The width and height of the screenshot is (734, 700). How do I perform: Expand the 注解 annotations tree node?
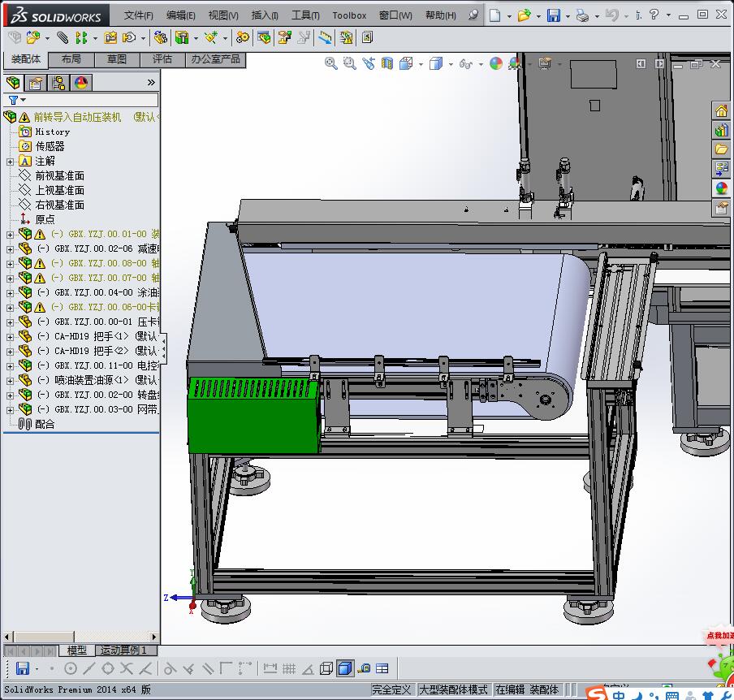click(x=10, y=162)
